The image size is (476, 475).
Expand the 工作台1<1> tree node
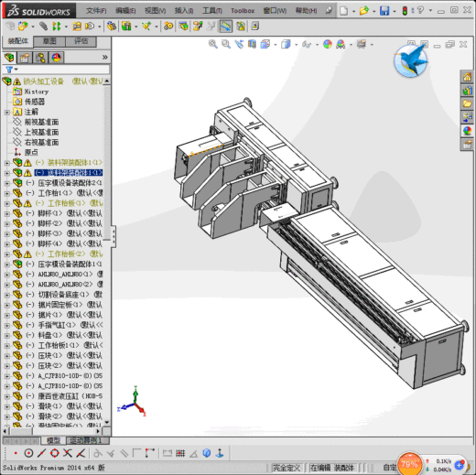(x=7, y=193)
